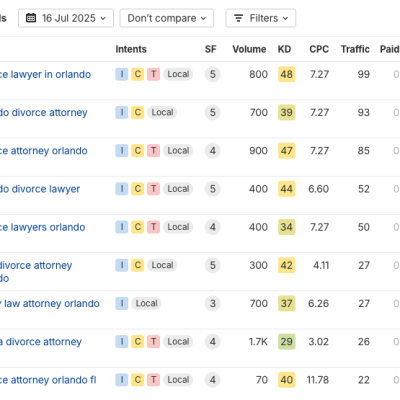Viewport: 400px width, 400px height.
Task: Click CPC value 3.02
Action: pyautogui.click(x=319, y=342)
